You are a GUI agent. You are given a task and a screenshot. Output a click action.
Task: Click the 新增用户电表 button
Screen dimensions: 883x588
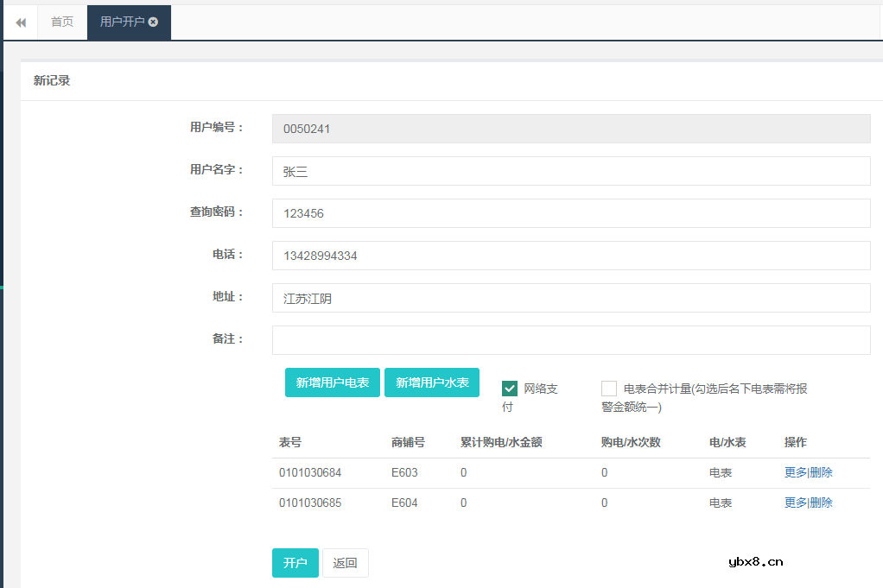332,383
